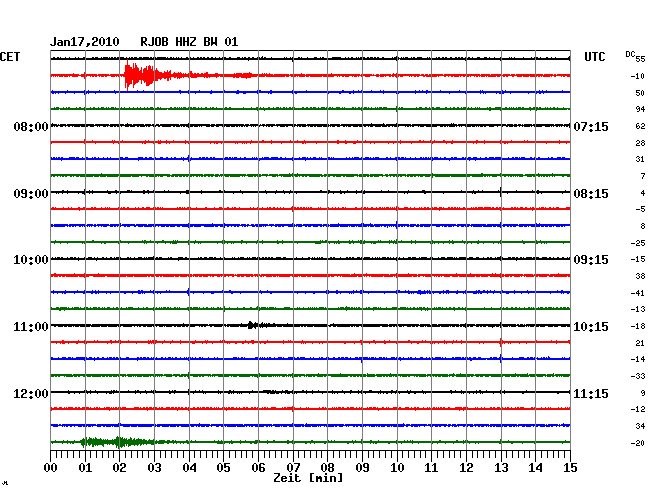The width and height of the screenshot is (650, 494).
Task: Select the 08:15 UTC time label
Action: pos(591,194)
